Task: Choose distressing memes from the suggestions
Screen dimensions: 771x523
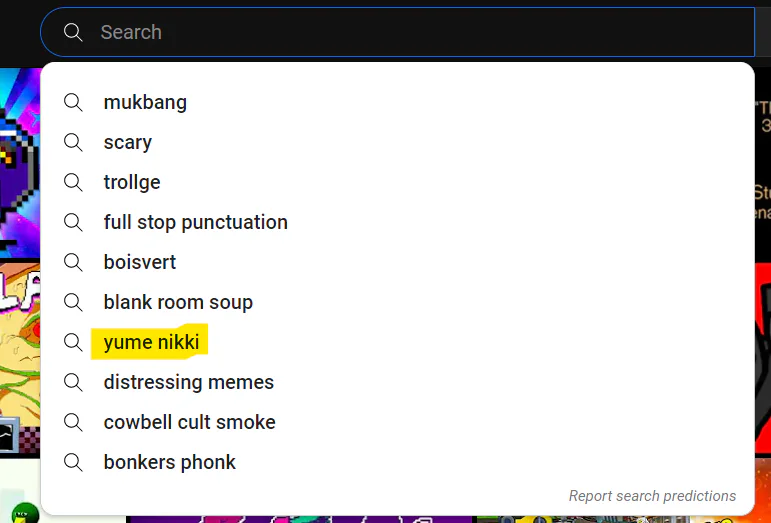Action: 188,382
